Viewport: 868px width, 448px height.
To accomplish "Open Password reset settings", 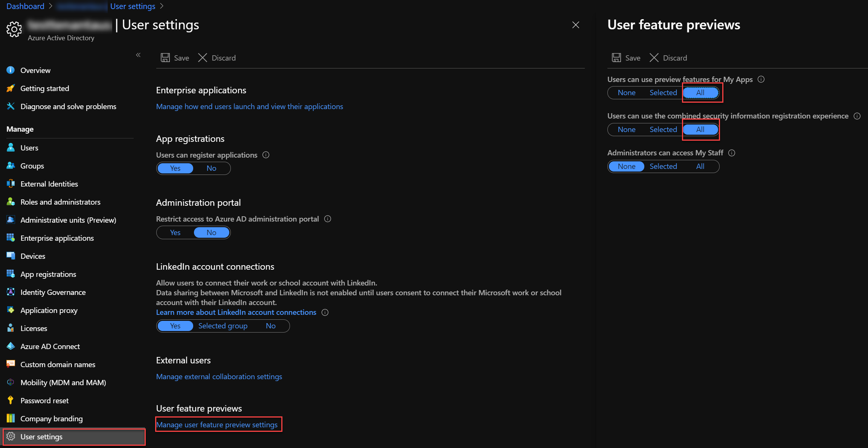I will click(44, 400).
